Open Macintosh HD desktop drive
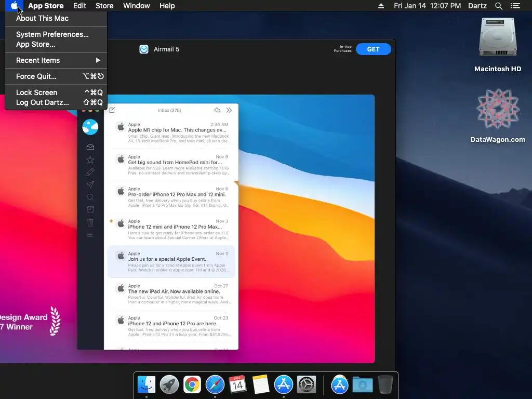The height and width of the screenshot is (399, 532). point(497,45)
